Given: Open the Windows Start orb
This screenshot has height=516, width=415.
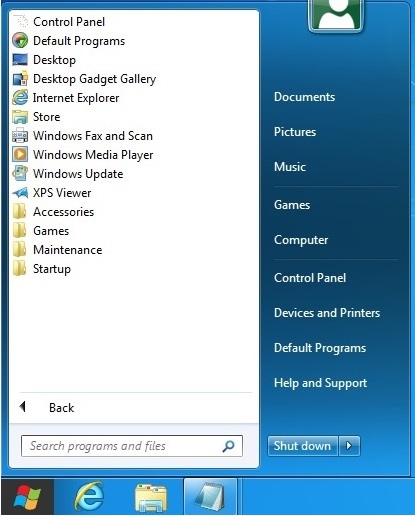Looking at the screenshot, I should [27, 497].
